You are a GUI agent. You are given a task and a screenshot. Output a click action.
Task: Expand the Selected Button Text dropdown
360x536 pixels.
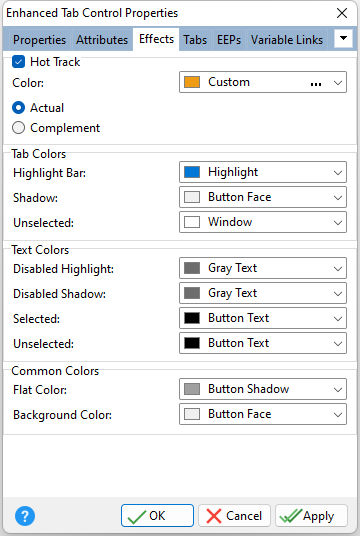338,318
